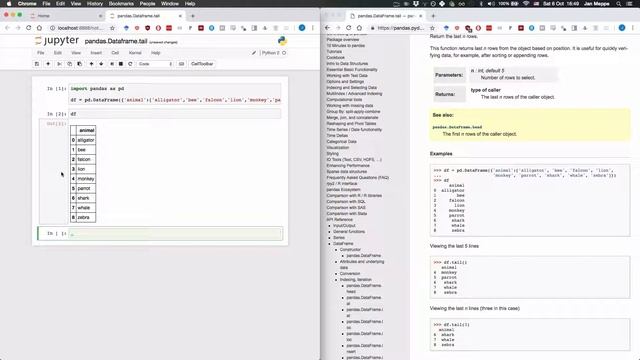Screen dimensions: 640x360
Task: Focus the pandas docs address bar
Action: (x=400, y=28)
